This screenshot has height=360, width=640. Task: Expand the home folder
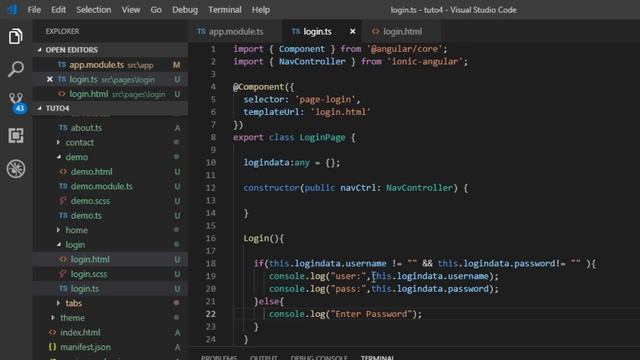click(x=58, y=230)
